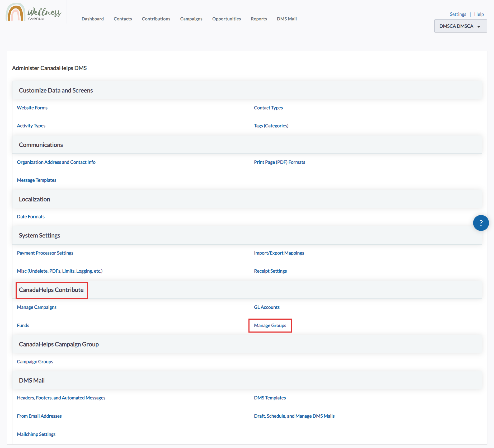Image resolution: width=494 pixels, height=448 pixels.
Task: Open Headers, Footers, and Automated Messages
Action: click(x=61, y=398)
